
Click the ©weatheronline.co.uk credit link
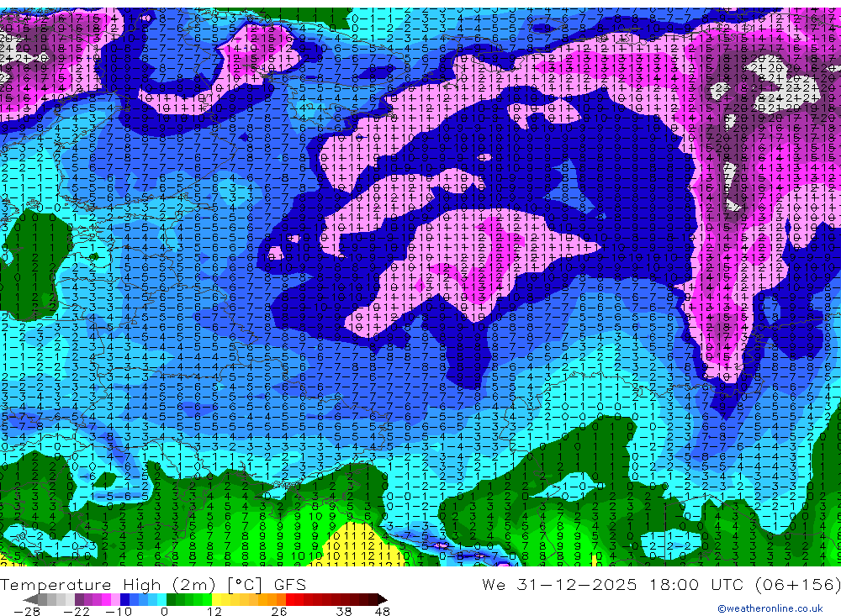pyautogui.click(x=770, y=608)
